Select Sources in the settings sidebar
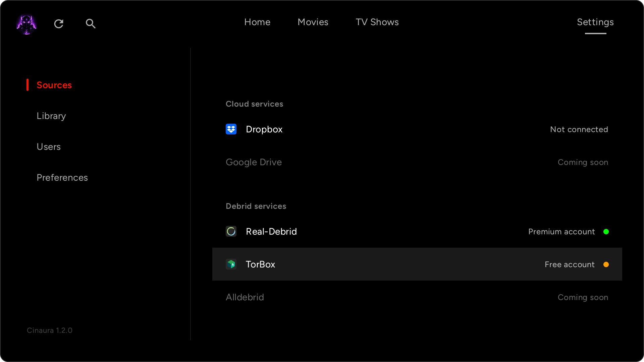Viewport: 644px width, 362px height. click(54, 85)
